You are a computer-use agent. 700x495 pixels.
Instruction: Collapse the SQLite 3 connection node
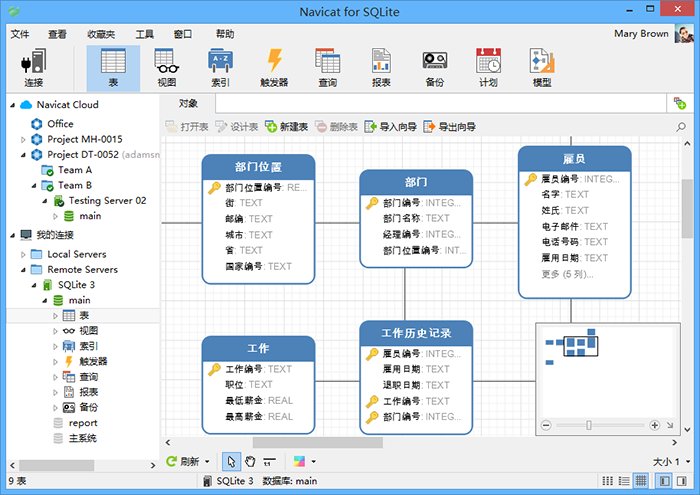click(34, 285)
